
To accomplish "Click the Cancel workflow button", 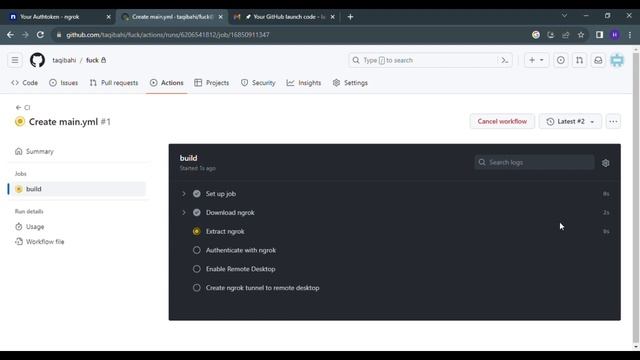I will pyautogui.click(x=502, y=121).
